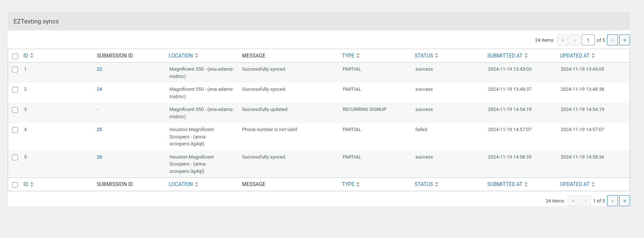
Task: Sort by Updated At using bottom header
Action: point(574,184)
